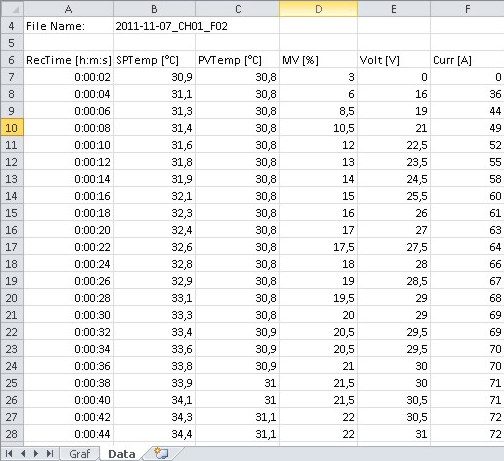Insert new worksheet icon
504x461 pixels.
(x=161, y=453)
